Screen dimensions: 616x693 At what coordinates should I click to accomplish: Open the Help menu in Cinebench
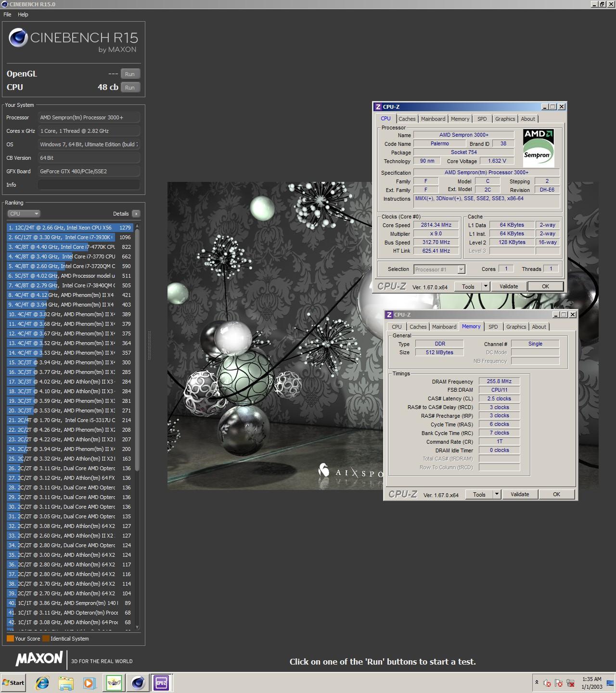pyautogui.click(x=23, y=14)
